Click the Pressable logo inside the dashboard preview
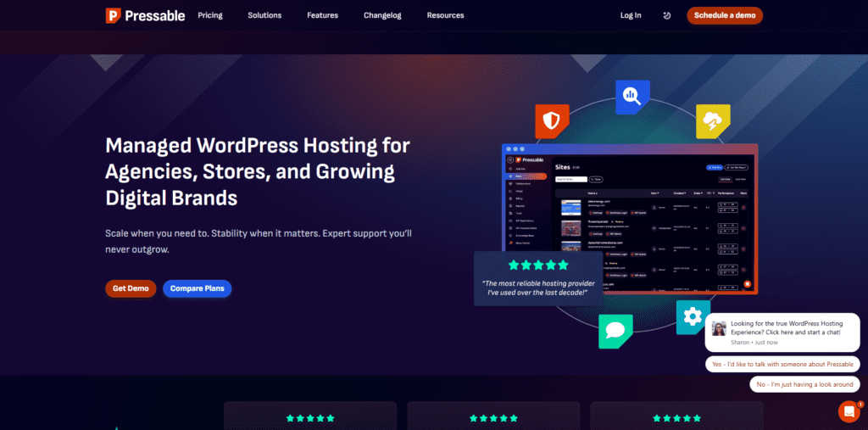Screen dimensions: 868x430 coord(529,160)
